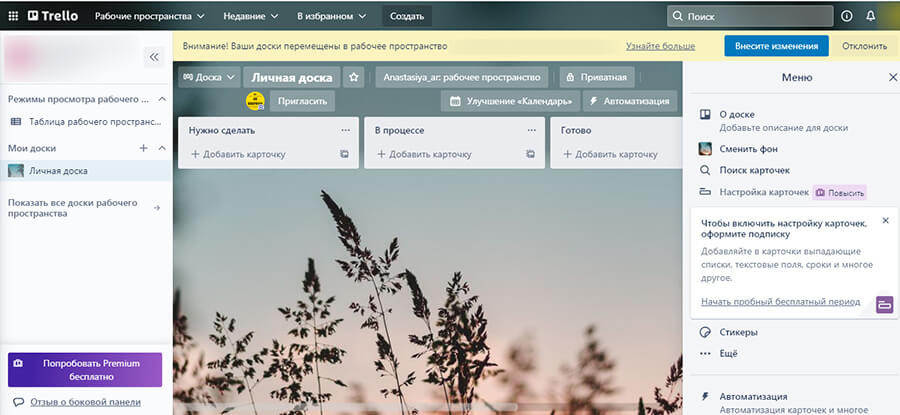Open Поиск карточек menu item
The height and width of the screenshot is (415, 900).
(755, 170)
